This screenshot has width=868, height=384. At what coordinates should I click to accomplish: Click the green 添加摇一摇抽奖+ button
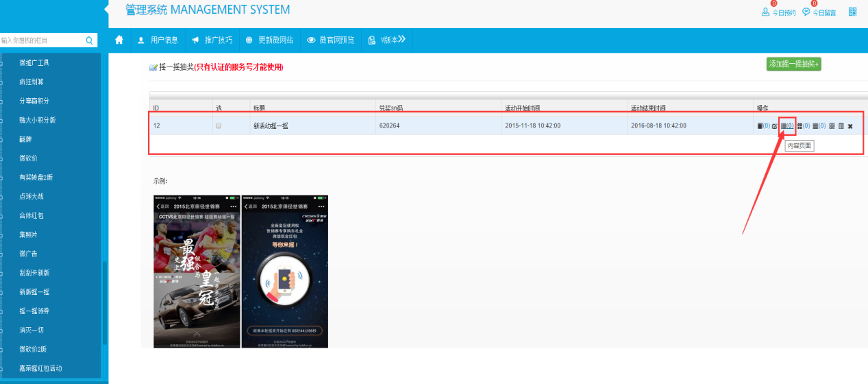coord(793,64)
